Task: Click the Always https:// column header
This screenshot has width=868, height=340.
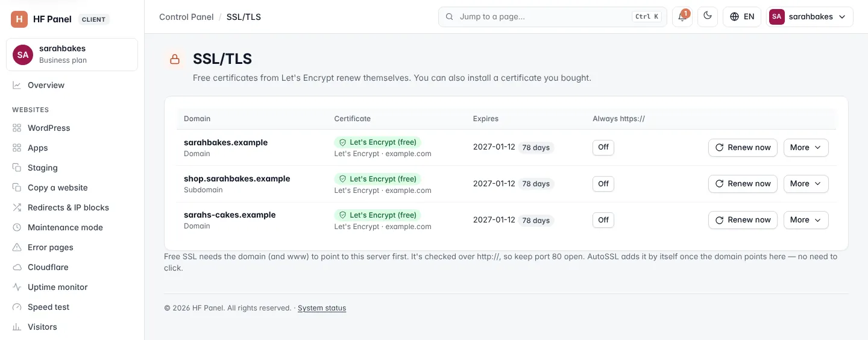Action: pyautogui.click(x=618, y=119)
